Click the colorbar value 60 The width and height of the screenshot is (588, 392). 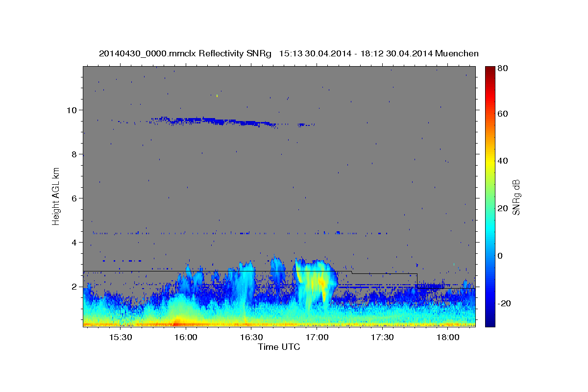coord(504,114)
